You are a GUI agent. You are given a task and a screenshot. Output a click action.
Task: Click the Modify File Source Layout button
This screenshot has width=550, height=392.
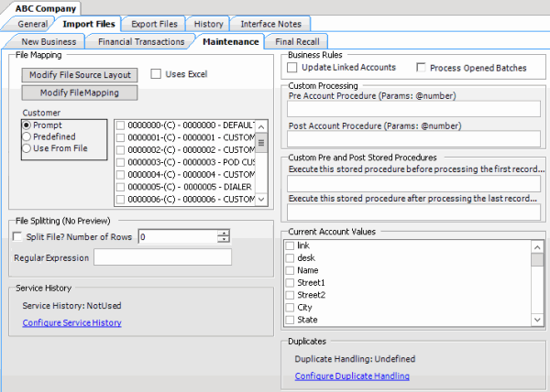[x=81, y=74]
